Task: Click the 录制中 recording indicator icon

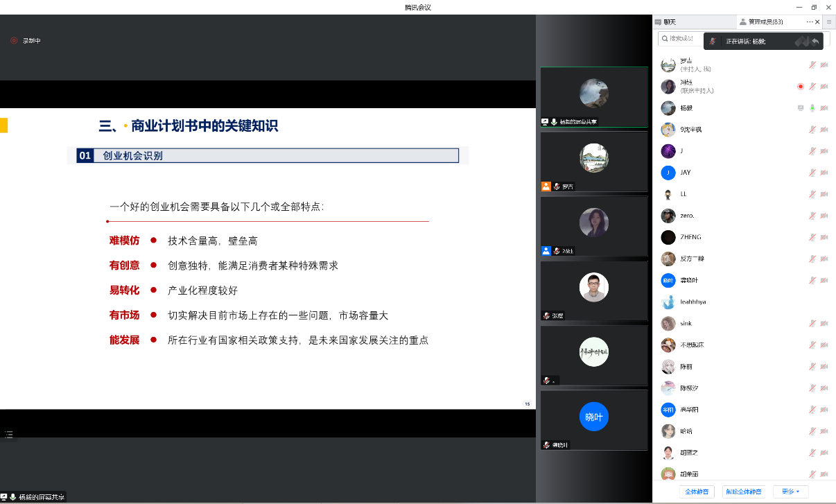Action: [x=14, y=41]
